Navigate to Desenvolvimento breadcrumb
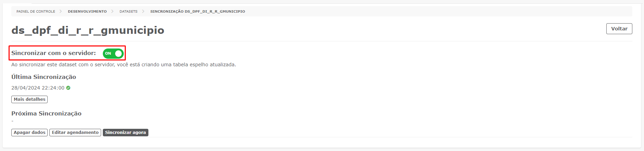Image resolution: width=644 pixels, height=151 pixels. pyautogui.click(x=87, y=11)
